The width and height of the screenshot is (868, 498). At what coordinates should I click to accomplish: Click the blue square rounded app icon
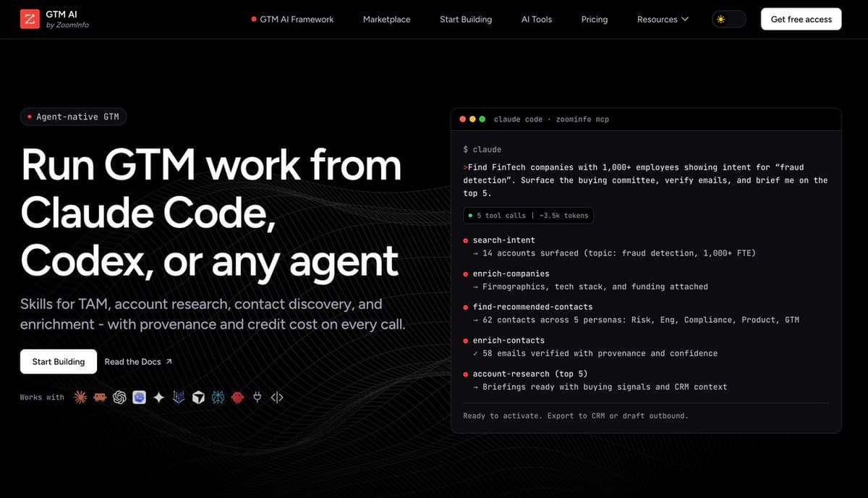[x=140, y=397]
